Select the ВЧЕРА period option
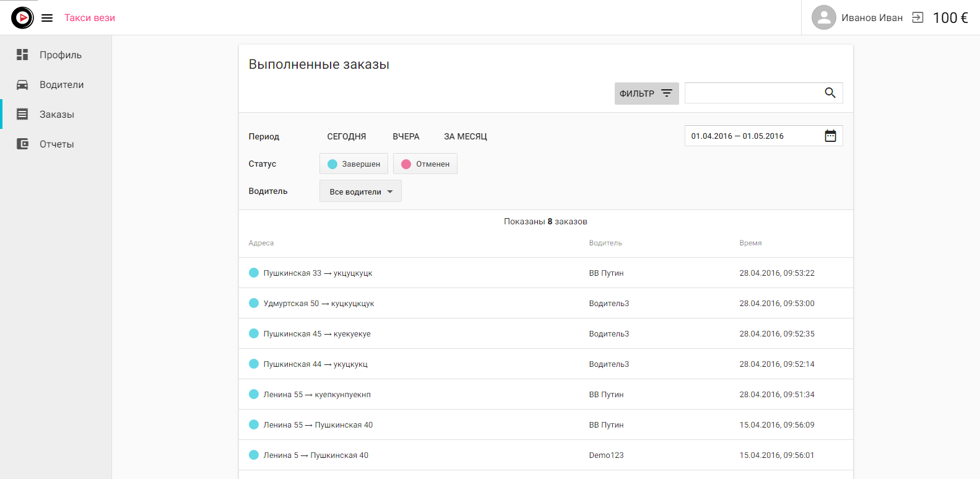980x479 pixels. point(405,136)
